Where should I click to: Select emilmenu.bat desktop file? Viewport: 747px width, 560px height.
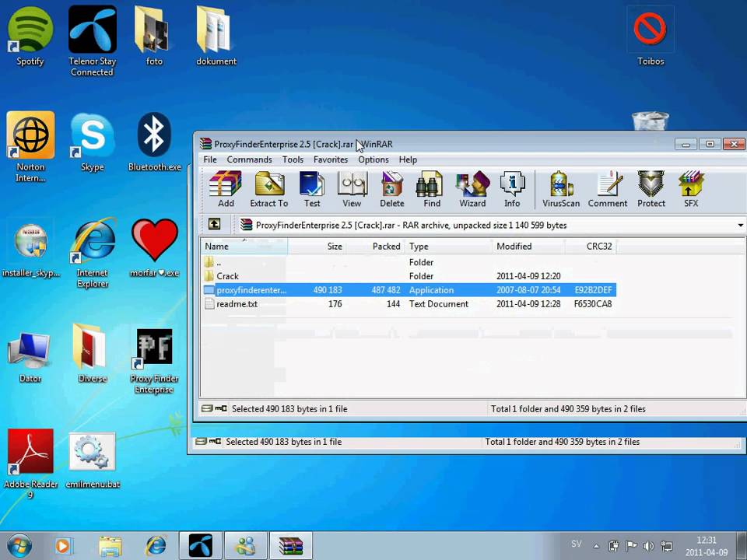click(x=93, y=460)
